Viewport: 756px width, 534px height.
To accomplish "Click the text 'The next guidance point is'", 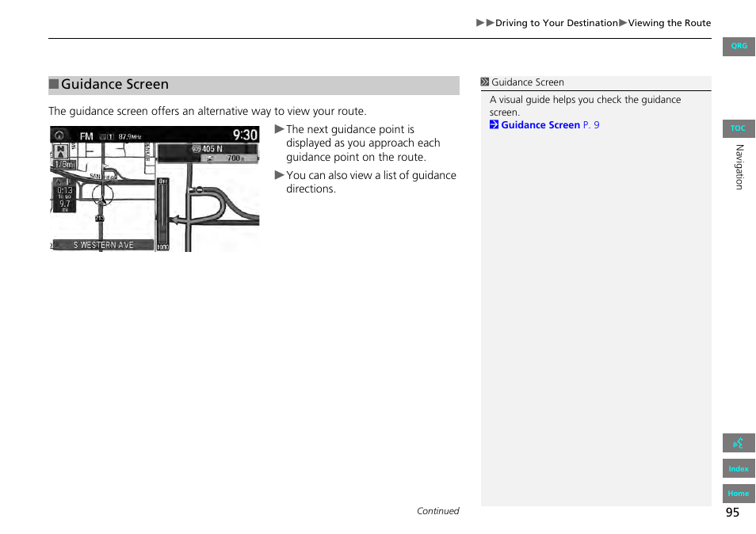I will (350, 130).
